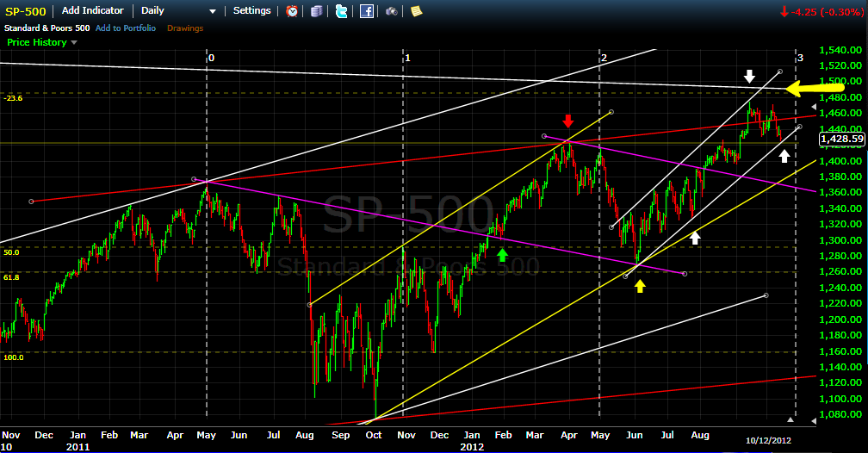This screenshot has height=453, width=868.
Task: Click the Jan 2012 time axis label
Action: point(472,441)
